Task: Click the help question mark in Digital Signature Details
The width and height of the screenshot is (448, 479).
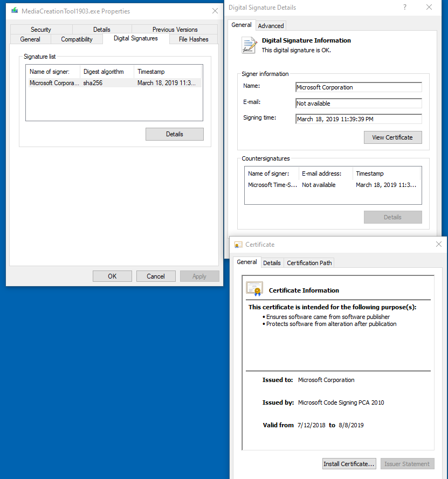Action: [405, 7]
